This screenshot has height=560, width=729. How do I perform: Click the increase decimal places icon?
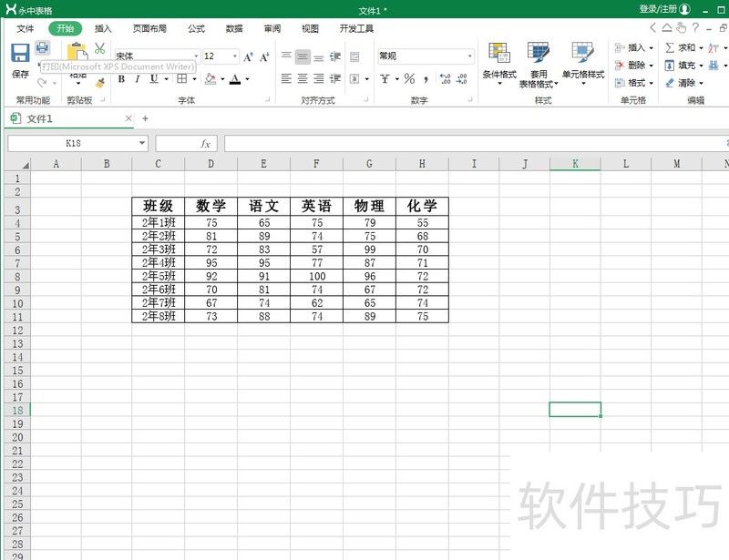(445, 78)
